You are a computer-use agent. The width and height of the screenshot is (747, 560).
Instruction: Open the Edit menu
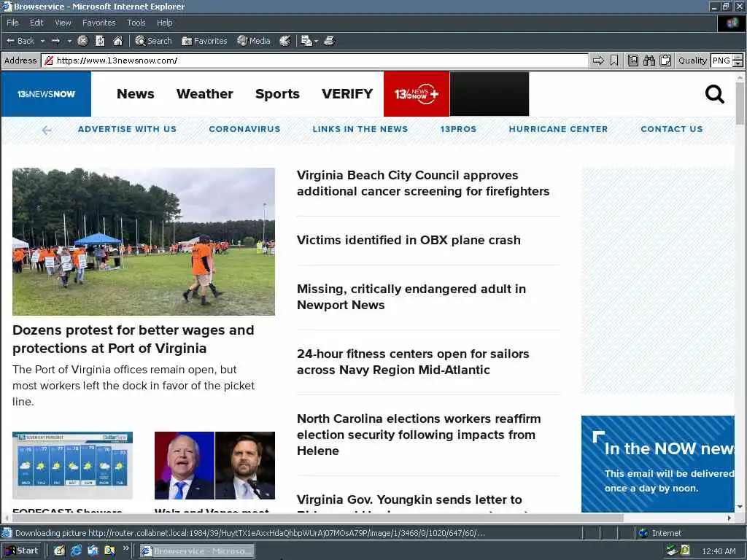(36, 23)
